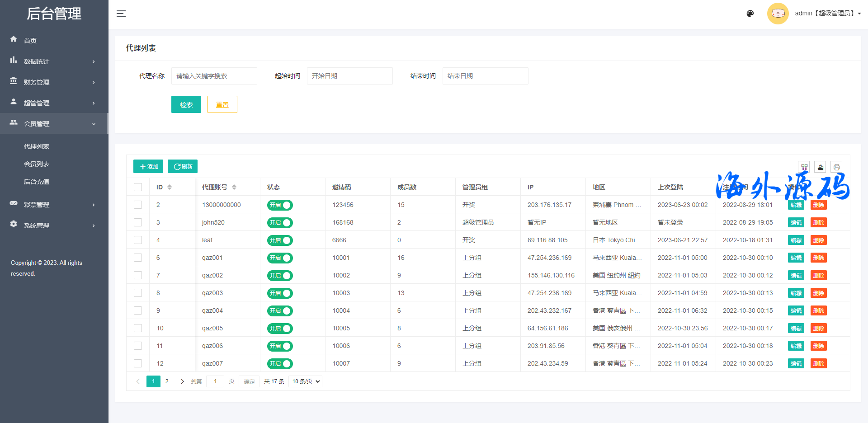Open the theme palette icon

click(x=750, y=14)
